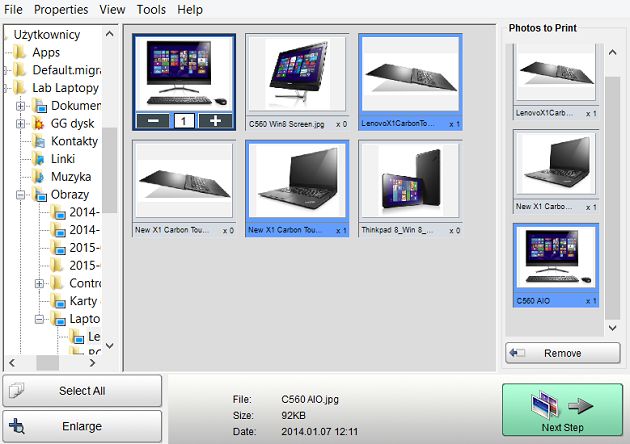The image size is (630, 444).
Task: Collapse the Obrazy tree node
Action: [x=20, y=195]
